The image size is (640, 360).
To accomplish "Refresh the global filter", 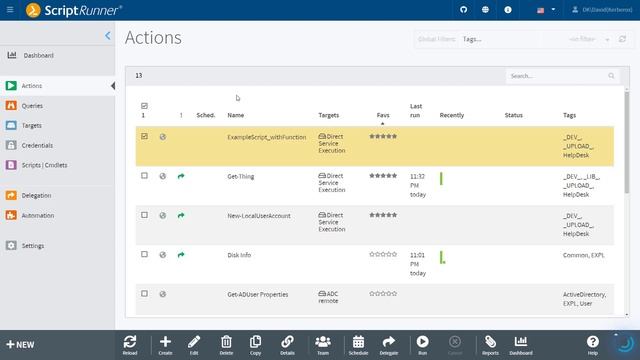I will 622,39.
